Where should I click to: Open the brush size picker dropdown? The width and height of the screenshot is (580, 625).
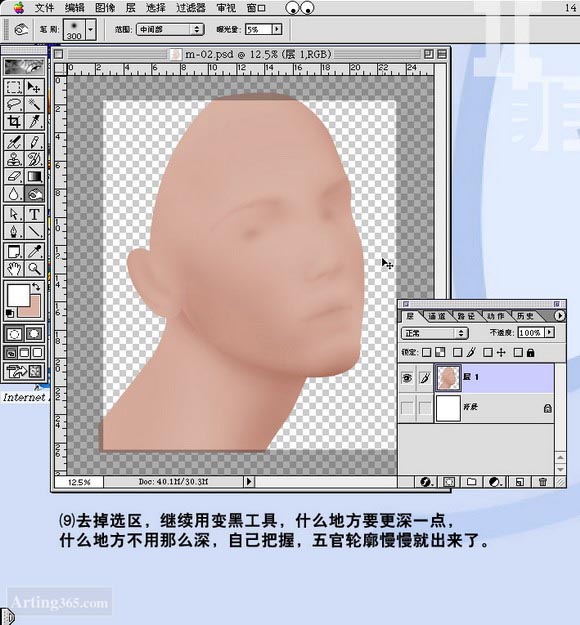coord(91,29)
